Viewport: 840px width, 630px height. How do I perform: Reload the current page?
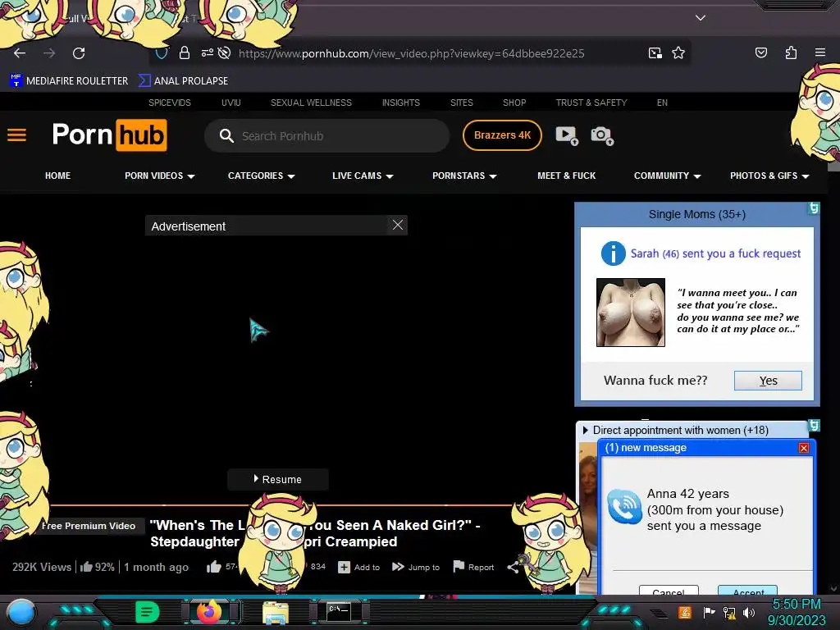[79, 53]
